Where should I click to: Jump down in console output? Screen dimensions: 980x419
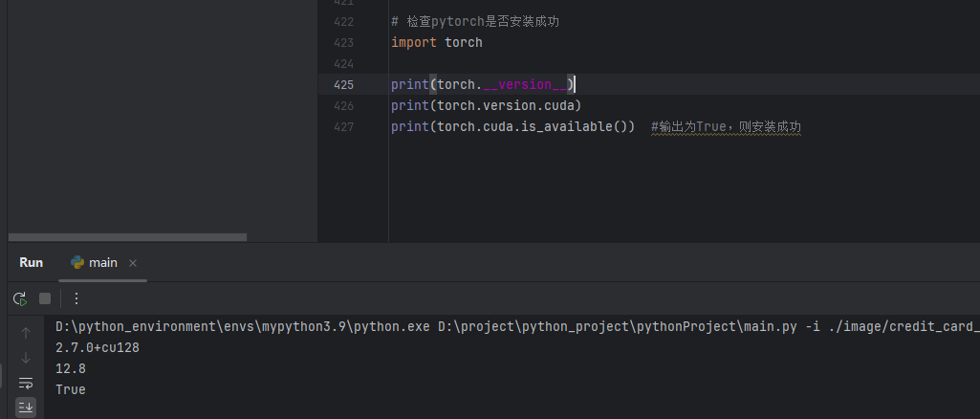click(26, 358)
